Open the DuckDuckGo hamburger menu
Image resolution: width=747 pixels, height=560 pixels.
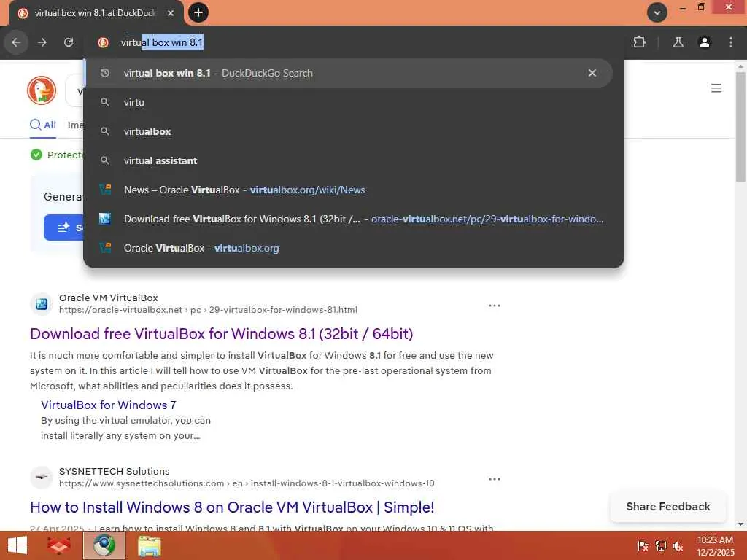coord(716,88)
